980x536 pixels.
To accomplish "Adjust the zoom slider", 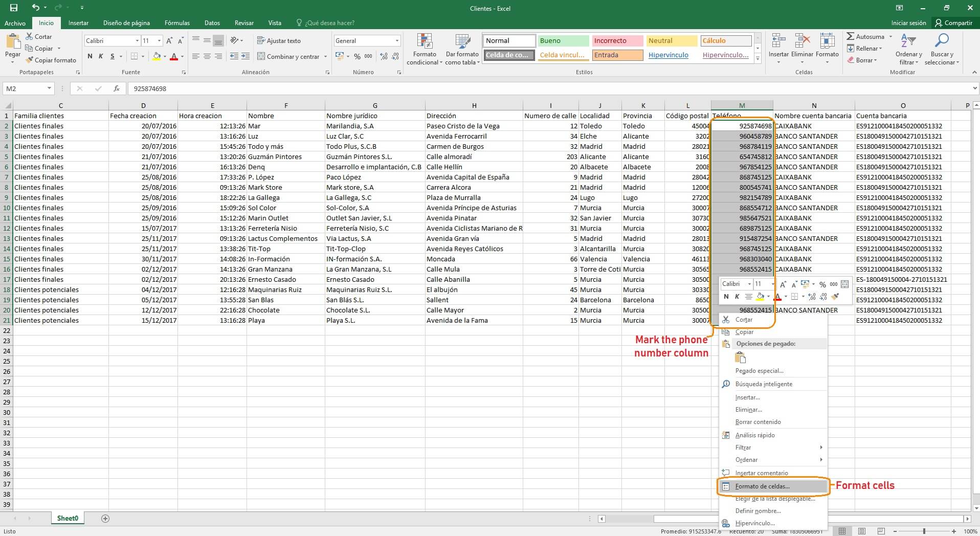I will [924, 531].
